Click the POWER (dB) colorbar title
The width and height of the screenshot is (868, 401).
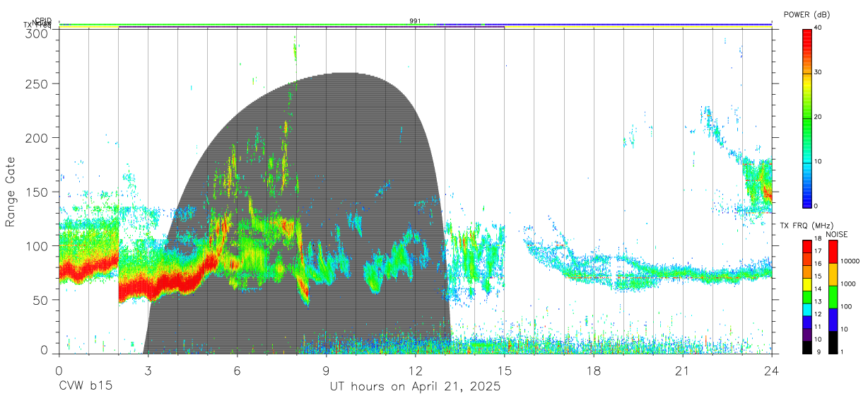click(x=808, y=14)
